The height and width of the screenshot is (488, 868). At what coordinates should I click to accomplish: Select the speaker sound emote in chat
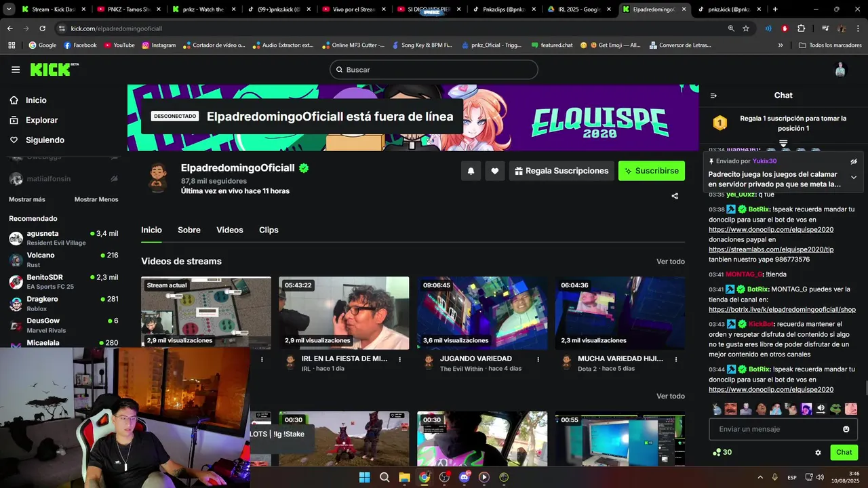point(821,409)
